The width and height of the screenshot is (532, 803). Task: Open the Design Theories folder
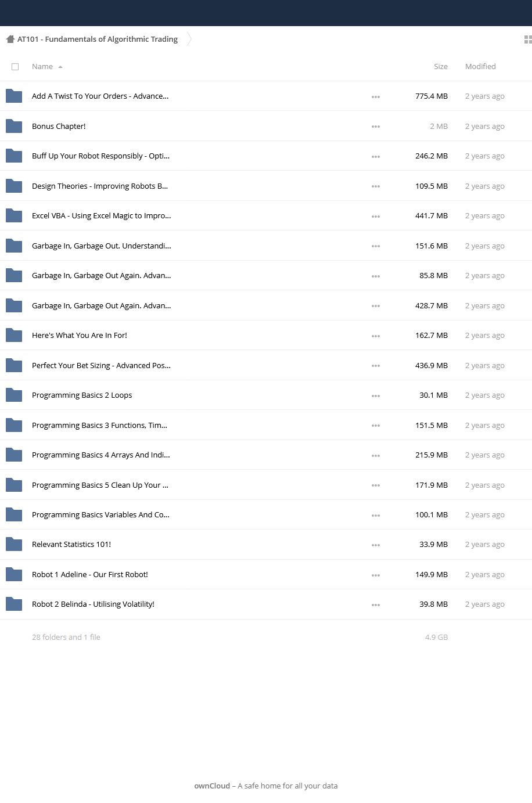pos(100,186)
